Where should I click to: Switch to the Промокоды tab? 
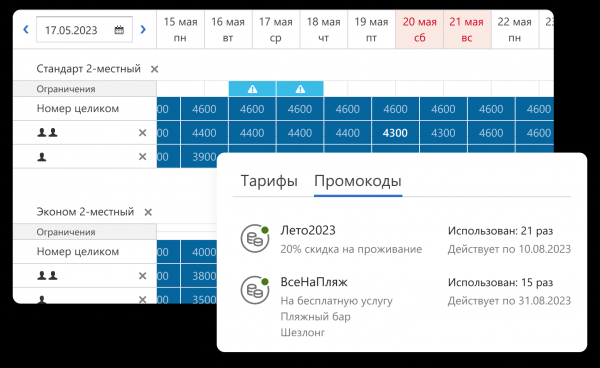coord(358,181)
